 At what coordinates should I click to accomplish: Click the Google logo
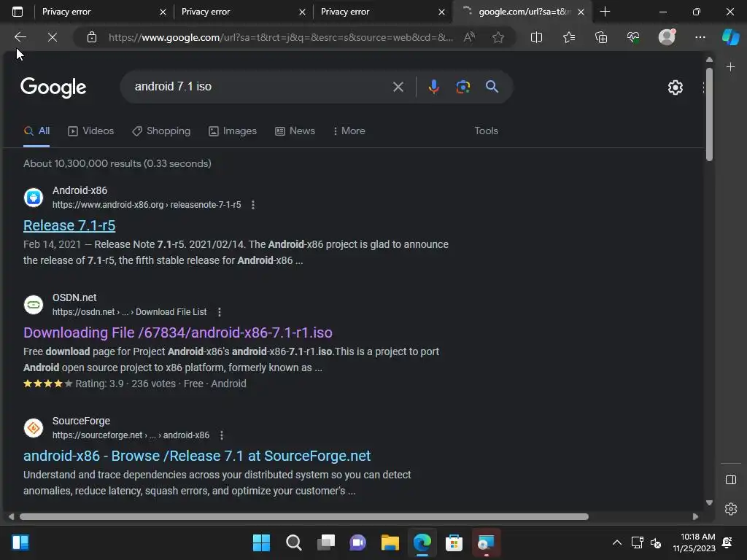(x=53, y=87)
